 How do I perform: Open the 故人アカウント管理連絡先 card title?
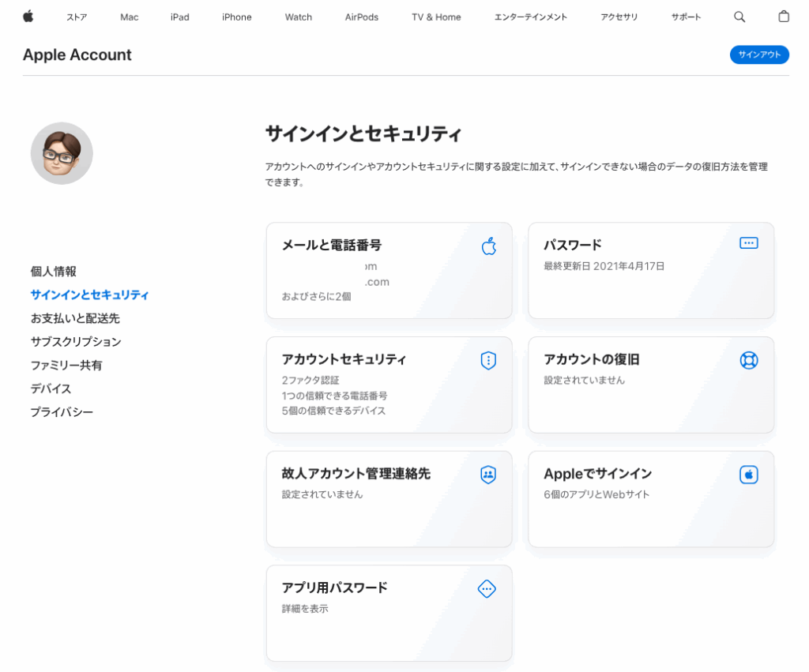point(356,474)
